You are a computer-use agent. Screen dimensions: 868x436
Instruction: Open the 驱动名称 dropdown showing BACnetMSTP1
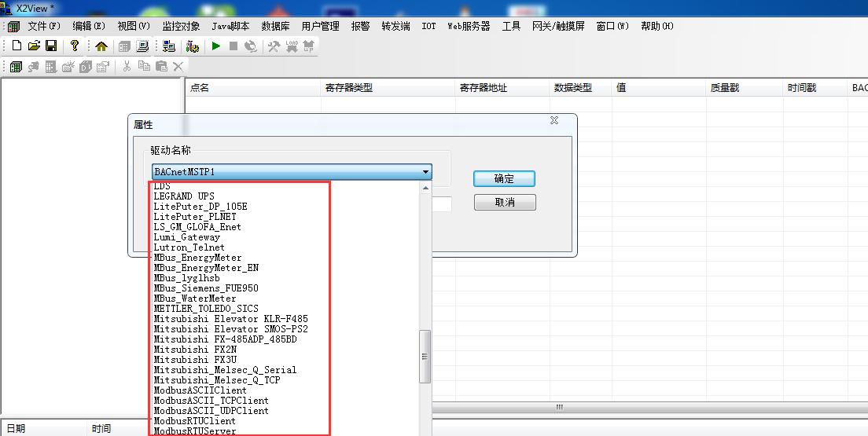tap(292, 172)
